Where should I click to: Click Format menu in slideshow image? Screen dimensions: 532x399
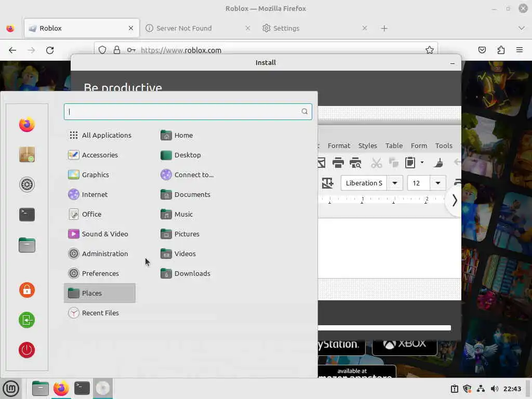[x=339, y=145]
